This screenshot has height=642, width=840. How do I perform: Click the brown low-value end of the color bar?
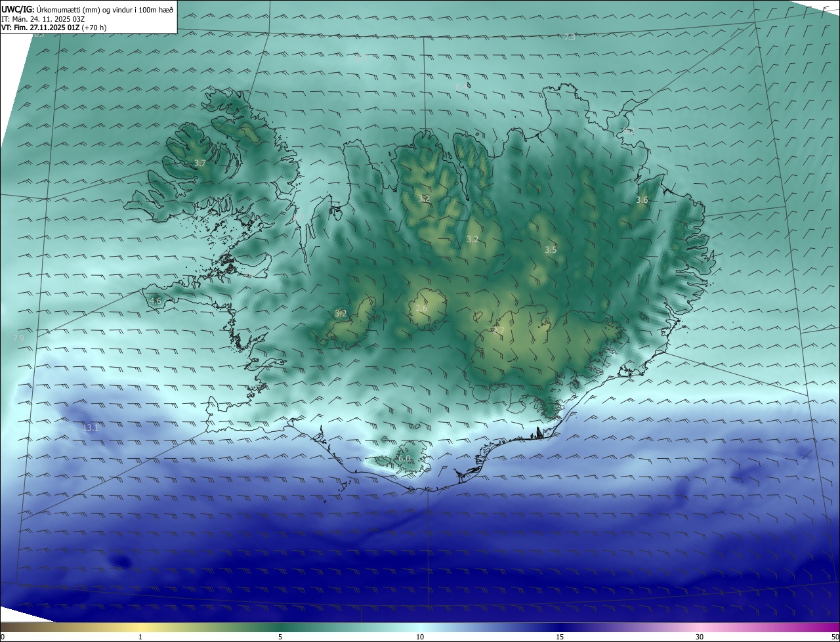[13, 627]
